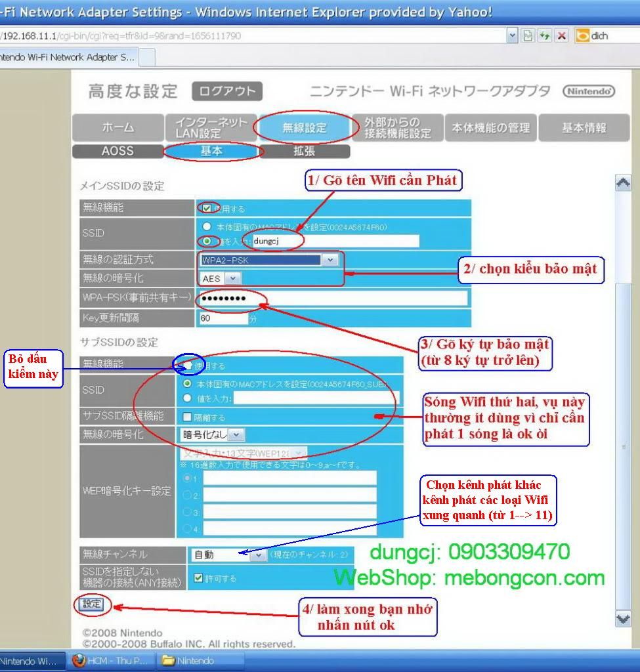Click the orange search provider icon
The height and width of the screenshot is (672, 640).
[x=582, y=36]
